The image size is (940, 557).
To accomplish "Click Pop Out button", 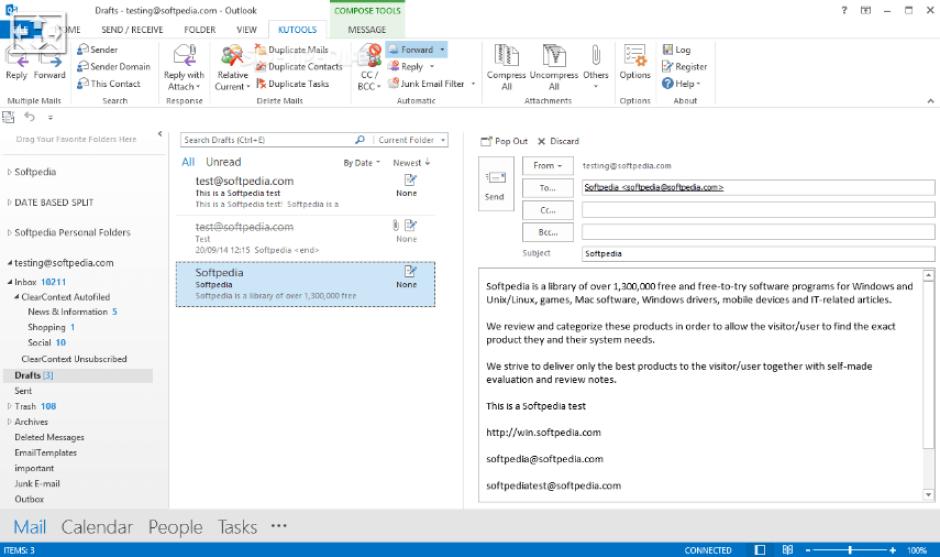I will click(504, 141).
